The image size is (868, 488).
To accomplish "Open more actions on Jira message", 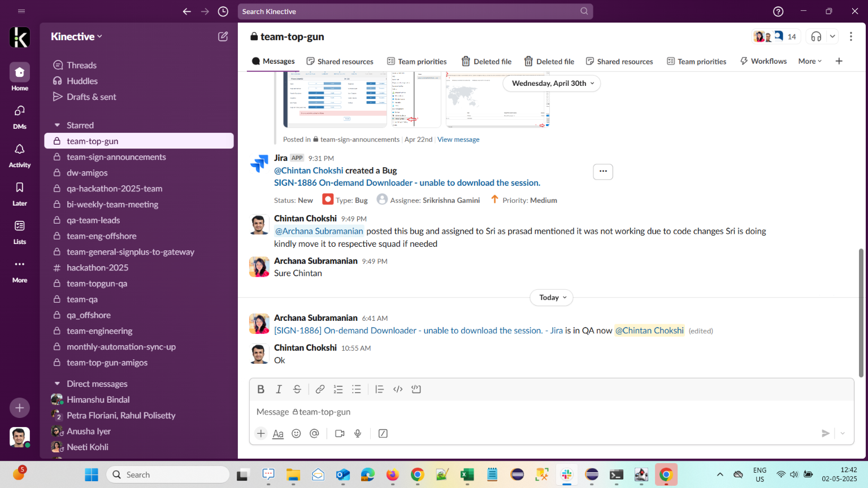I will pyautogui.click(x=603, y=171).
